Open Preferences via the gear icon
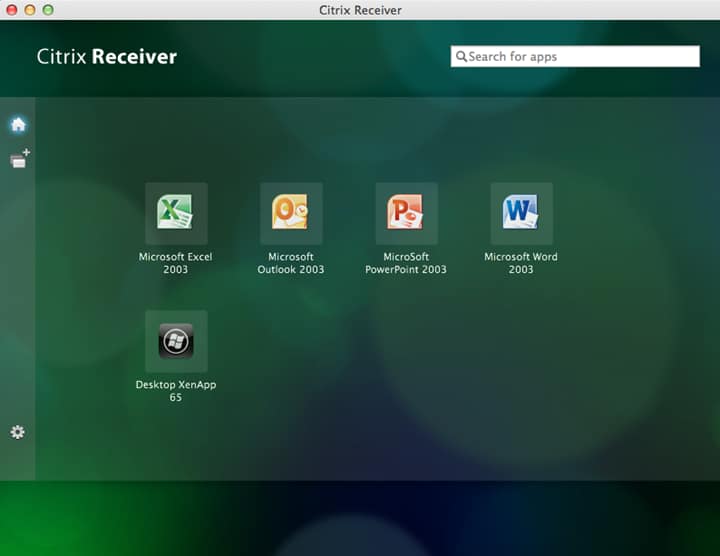This screenshot has height=556, width=720. pos(17,432)
